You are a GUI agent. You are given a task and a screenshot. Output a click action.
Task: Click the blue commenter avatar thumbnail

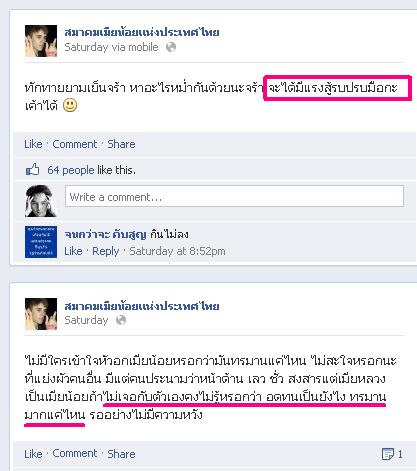tap(41, 242)
